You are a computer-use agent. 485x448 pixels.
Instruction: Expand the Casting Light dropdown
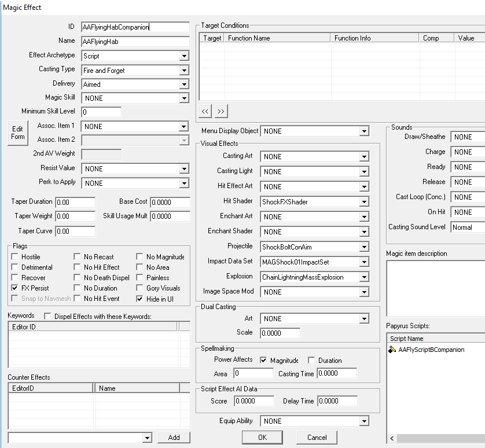tap(364, 172)
